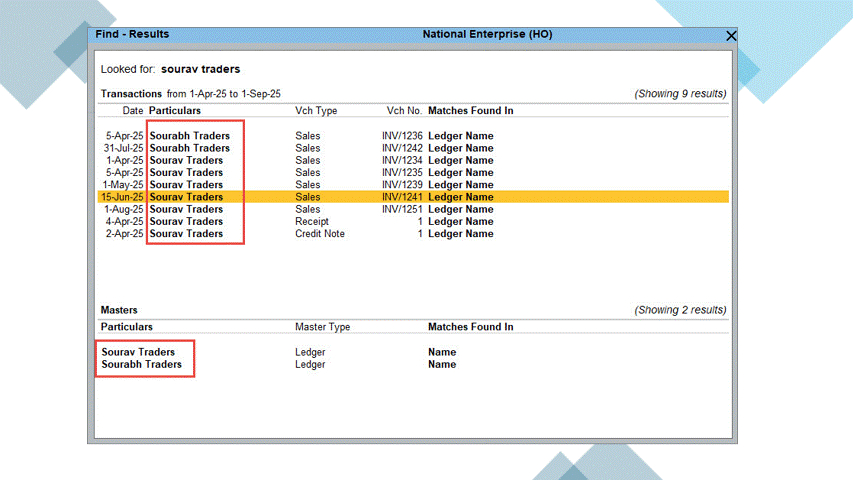Open the 1-May-25 sales voucher INV/1239
Image resolution: width=853 pixels, height=480 pixels.
186,185
